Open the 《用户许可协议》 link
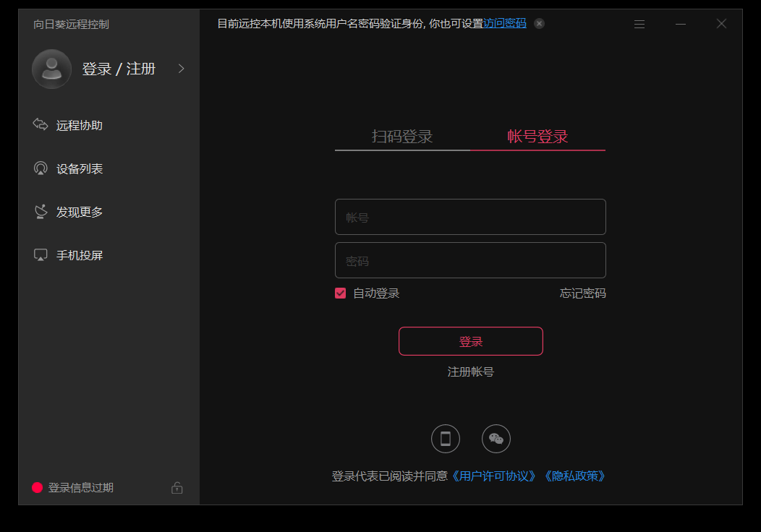761x532 pixels. (493, 476)
